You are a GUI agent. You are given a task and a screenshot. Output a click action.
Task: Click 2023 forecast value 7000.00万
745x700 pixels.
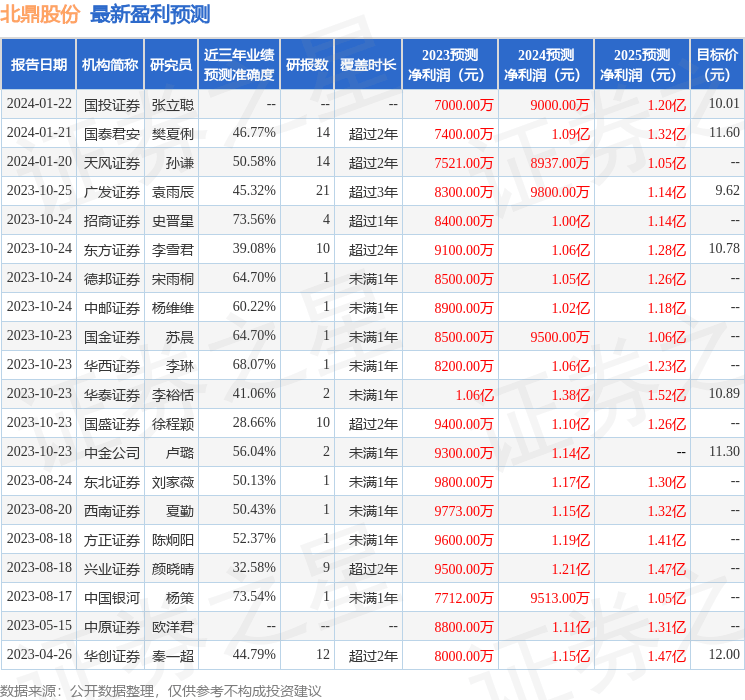tap(464, 105)
